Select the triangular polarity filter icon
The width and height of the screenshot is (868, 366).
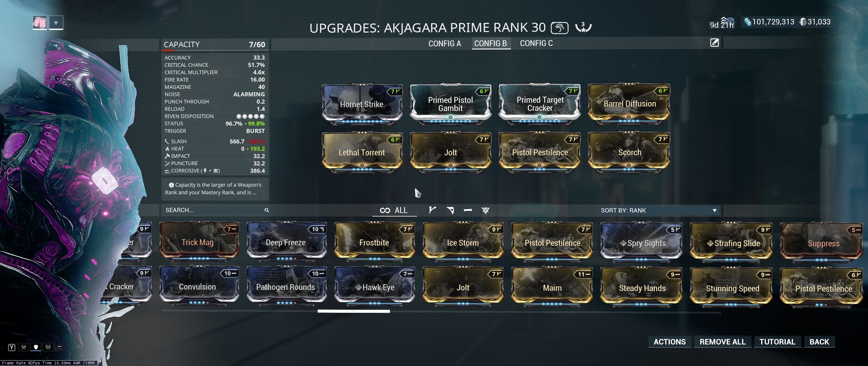click(x=486, y=210)
